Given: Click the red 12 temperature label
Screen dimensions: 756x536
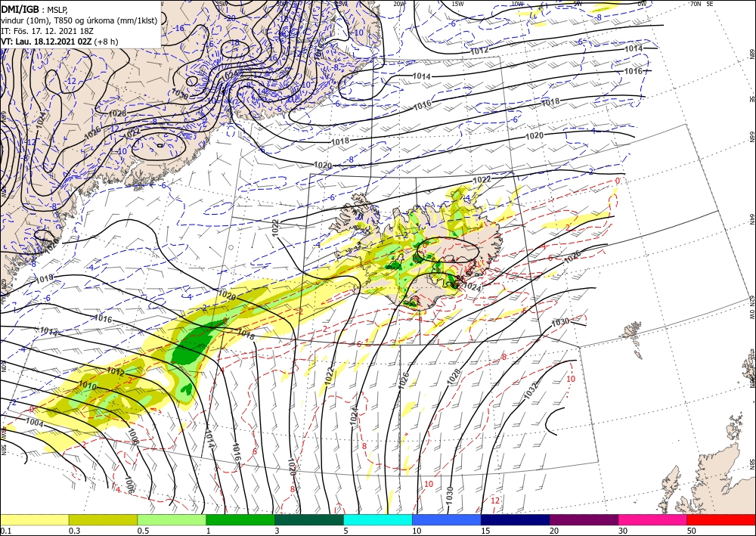Looking at the screenshot, I should click(495, 500).
